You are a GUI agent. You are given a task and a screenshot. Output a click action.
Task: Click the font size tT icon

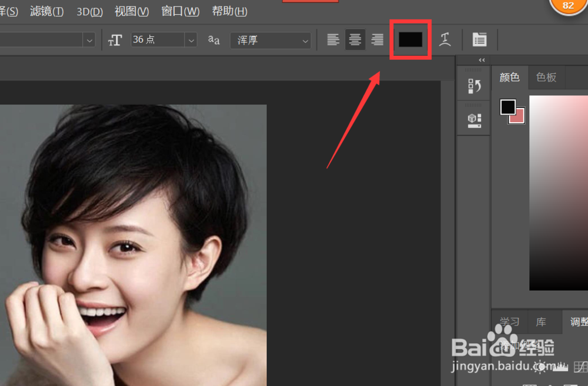coord(115,39)
